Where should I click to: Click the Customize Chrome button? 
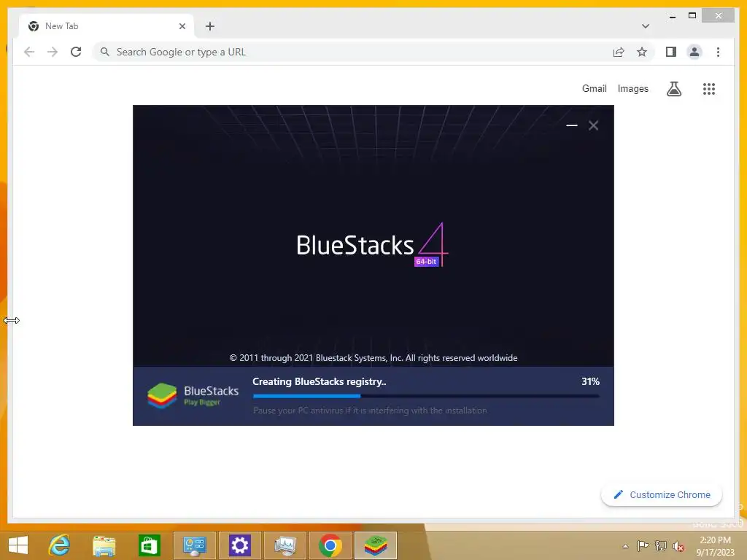point(662,495)
